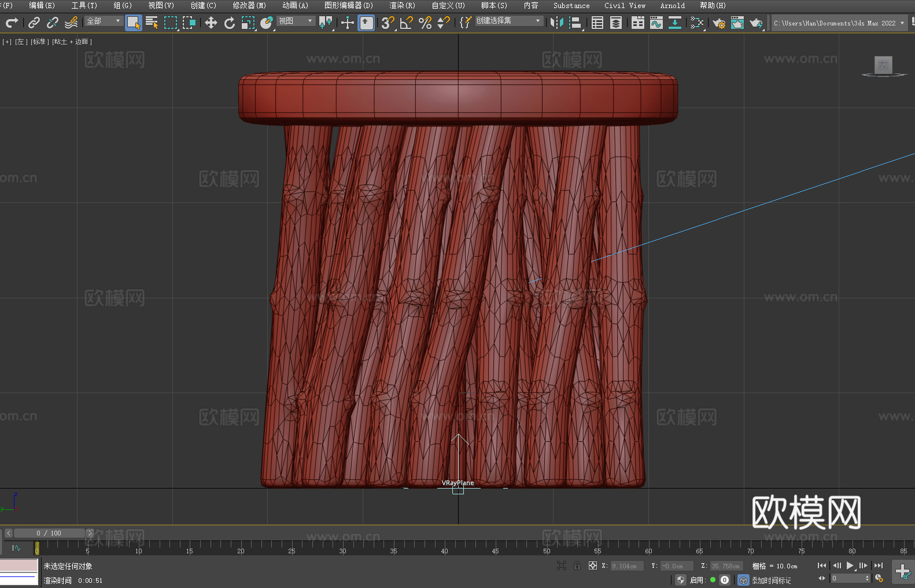Toggle Absolute/Offset transform mode icon

[593, 565]
